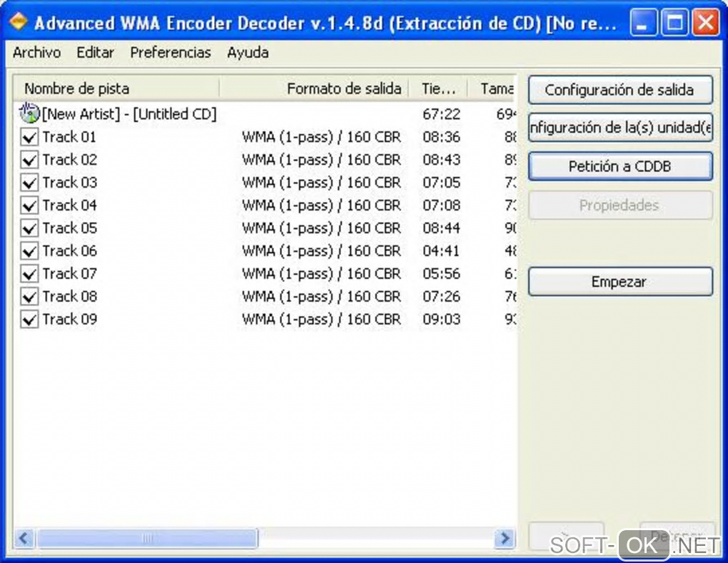Select the Track 04 name
The image size is (728, 563).
(x=70, y=206)
